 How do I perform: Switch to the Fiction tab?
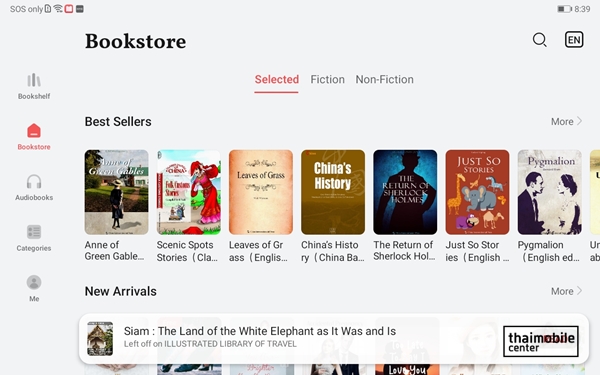pos(327,80)
